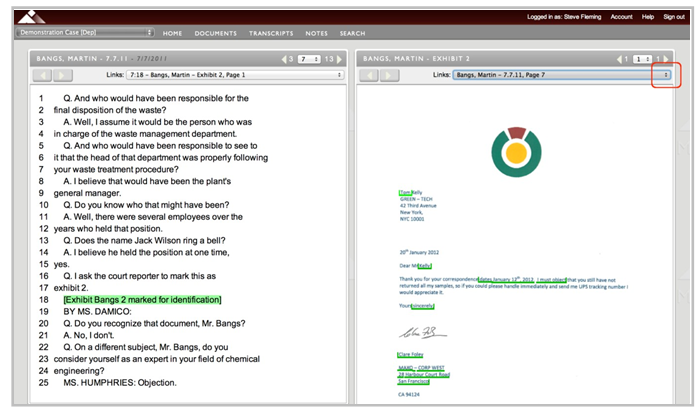Open the DOCUMENTS menu
Screen dimensions: 700x410
click(x=216, y=33)
